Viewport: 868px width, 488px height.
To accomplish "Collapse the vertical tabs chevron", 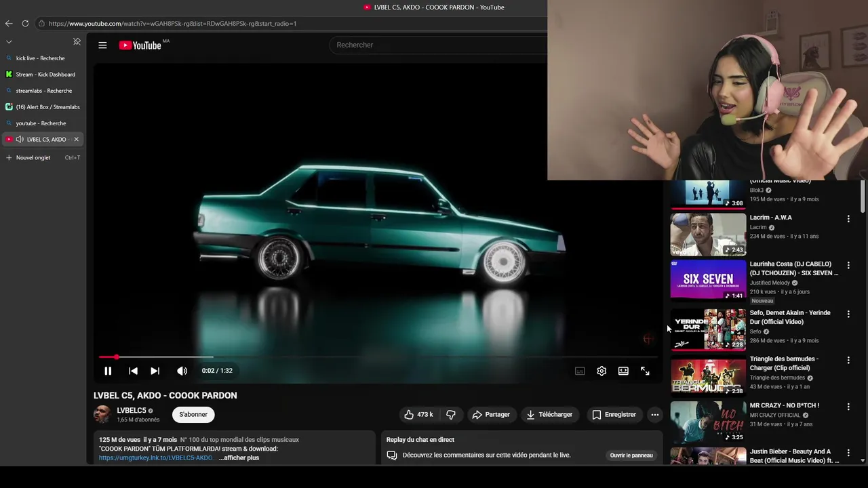I will pos(9,41).
